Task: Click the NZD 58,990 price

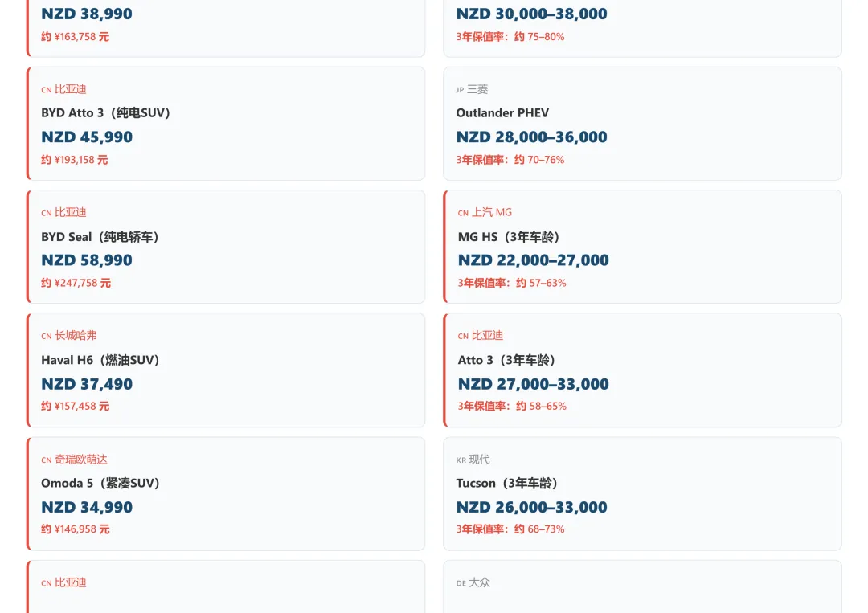Action: pos(87,260)
